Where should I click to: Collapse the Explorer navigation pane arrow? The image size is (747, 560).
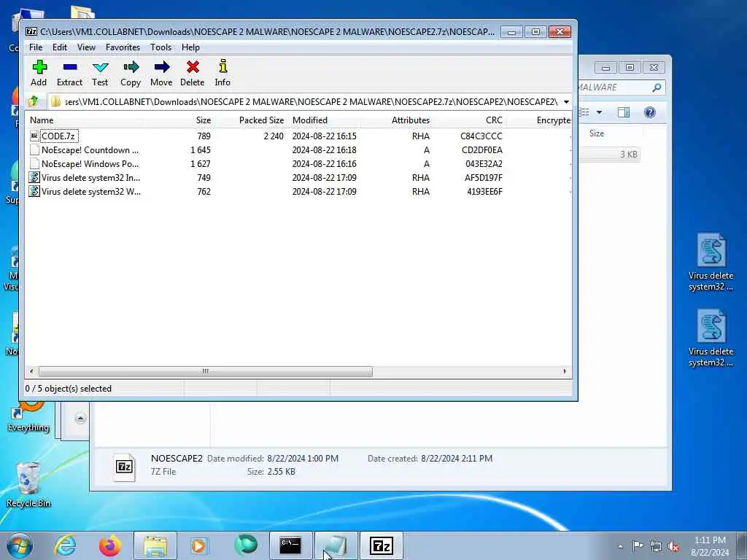click(x=80, y=418)
